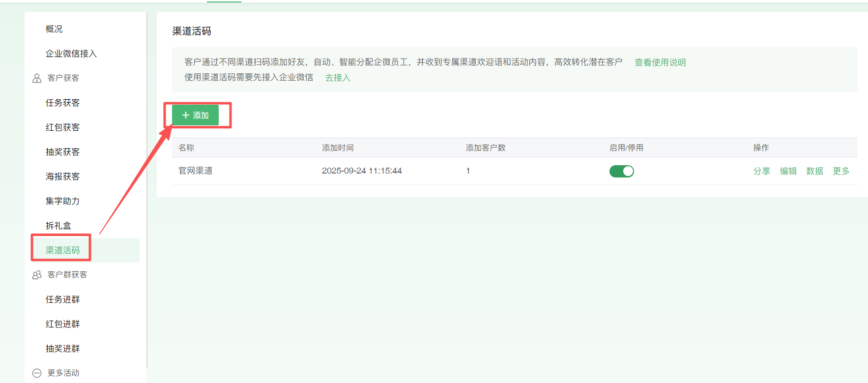
Task: Edit the 官网渠道 channel code
Action: coord(788,171)
